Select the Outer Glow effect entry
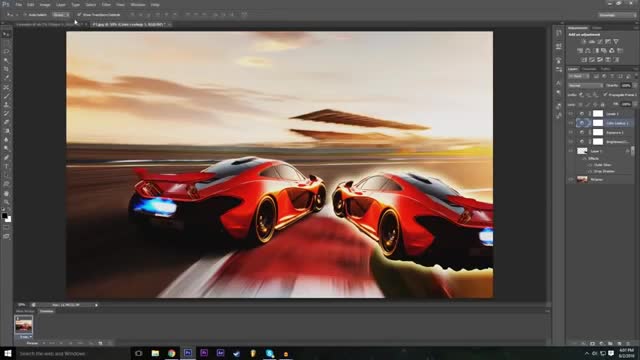The image size is (640, 360). pyautogui.click(x=602, y=165)
